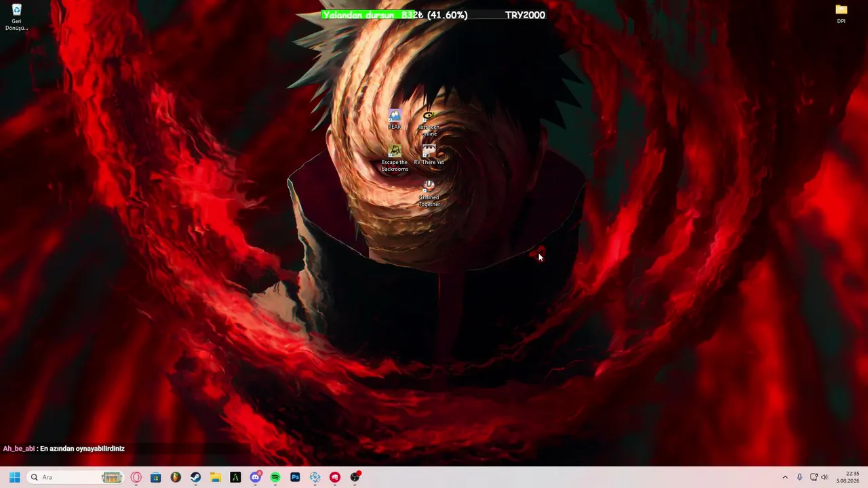Click the Ara search box in taskbar
This screenshot has height=488, width=868.
[75, 477]
